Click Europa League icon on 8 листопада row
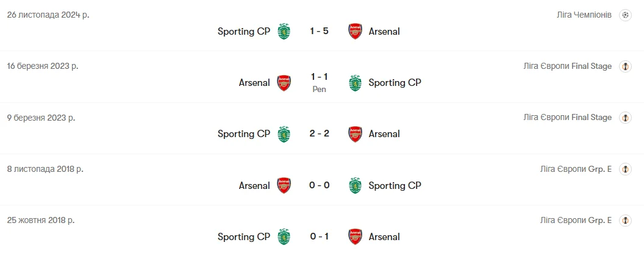The height and width of the screenshot is (259, 644). pos(625,169)
